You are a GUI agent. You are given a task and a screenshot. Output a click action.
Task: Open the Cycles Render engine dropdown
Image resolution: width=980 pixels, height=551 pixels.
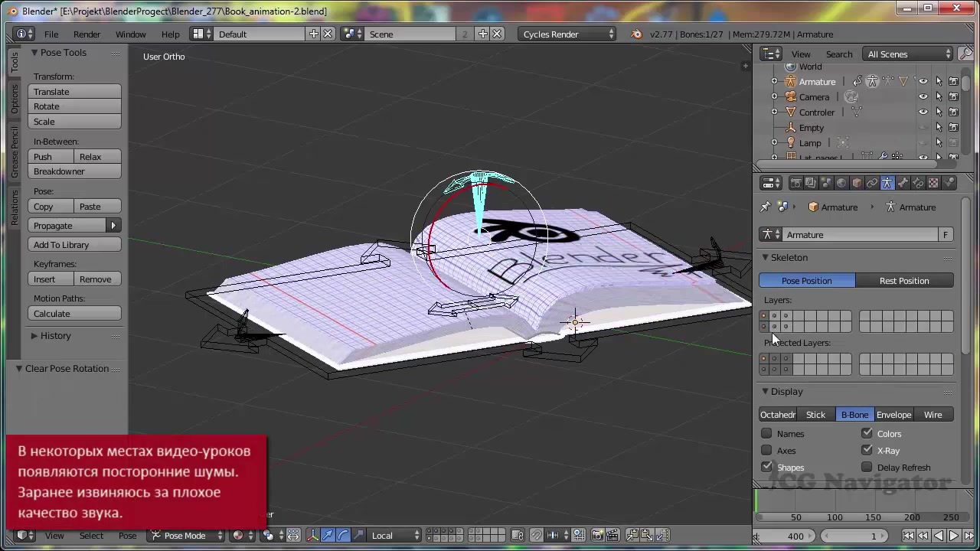pos(567,34)
